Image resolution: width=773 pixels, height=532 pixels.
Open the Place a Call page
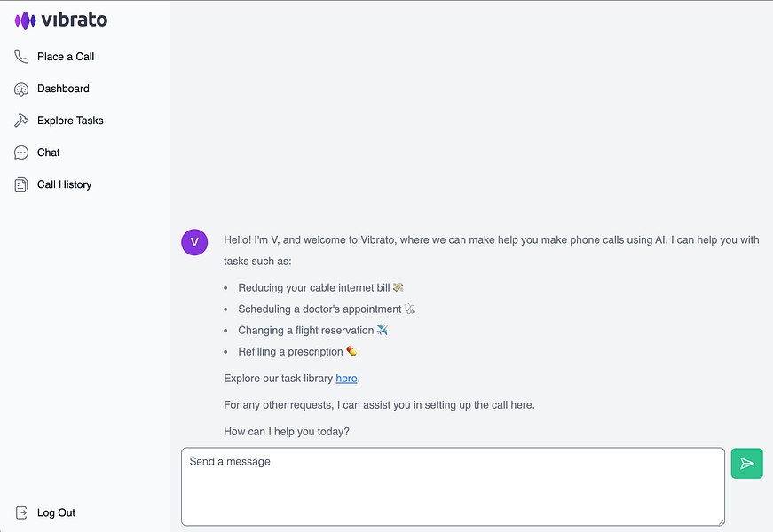66,57
